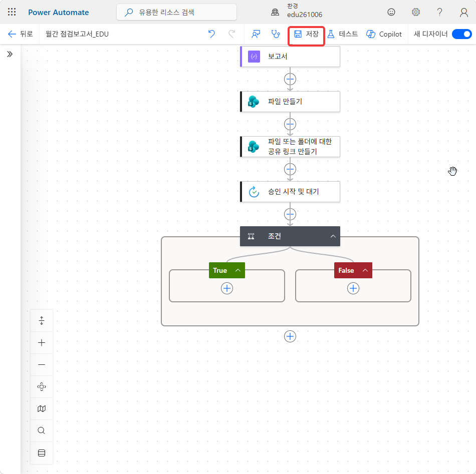Viewport: 476px width, 474px height.
Task: Toggle the 새 디자이너 switch
Action: click(x=462, y=34)
